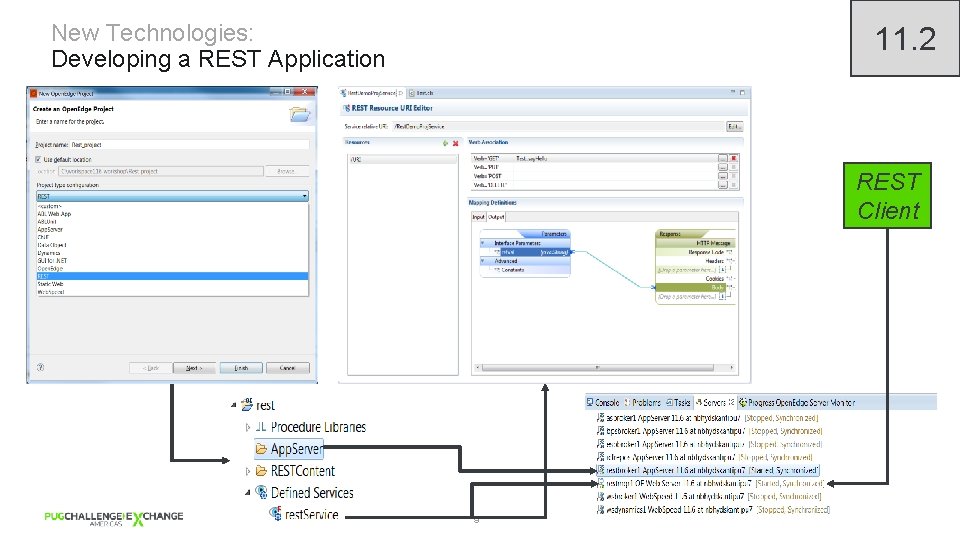
Task: Click the Body row in Response box
Action: pyautogui.click(x=691, y=287)
